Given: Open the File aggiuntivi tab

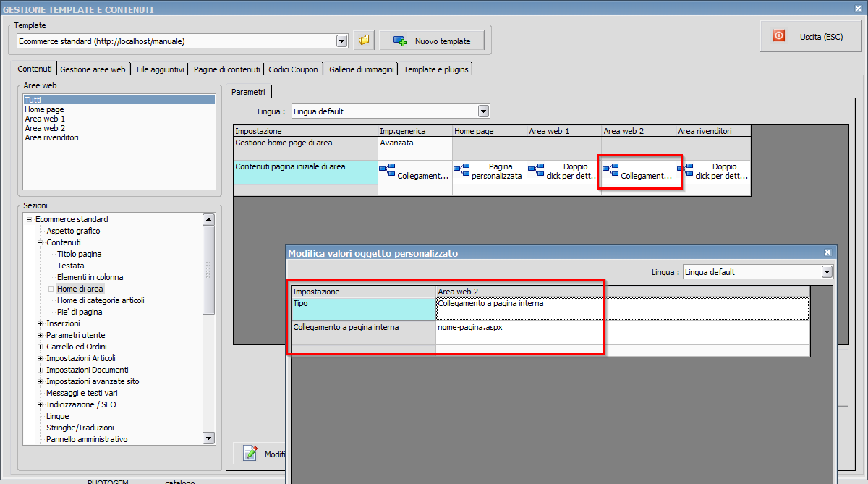Looking at the screenshot, I should (161, 69).
